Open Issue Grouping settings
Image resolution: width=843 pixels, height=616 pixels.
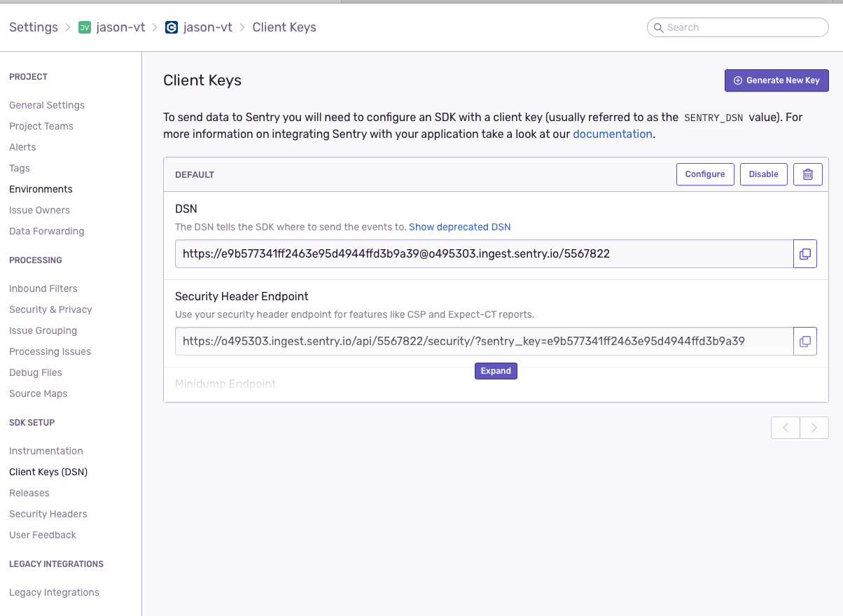(x=43, y=330)
